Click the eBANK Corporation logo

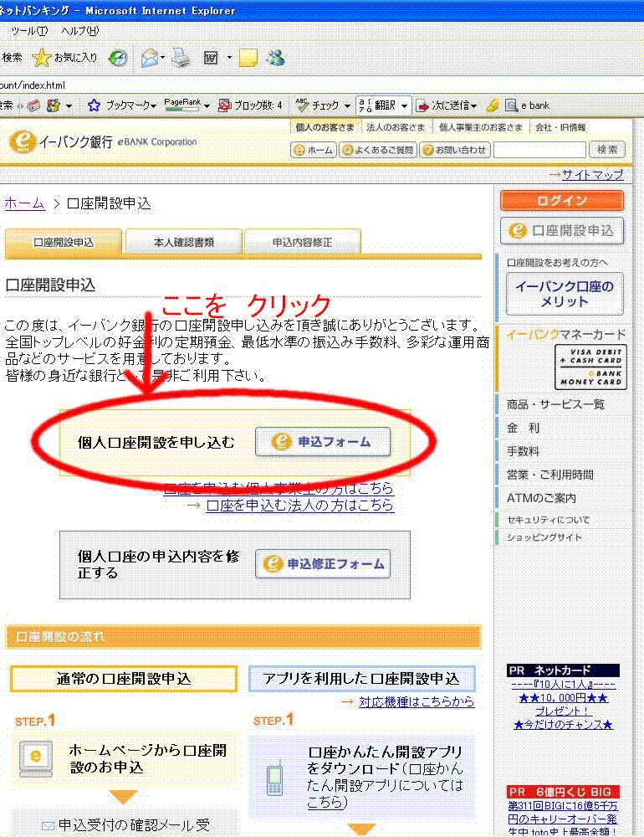104,142
